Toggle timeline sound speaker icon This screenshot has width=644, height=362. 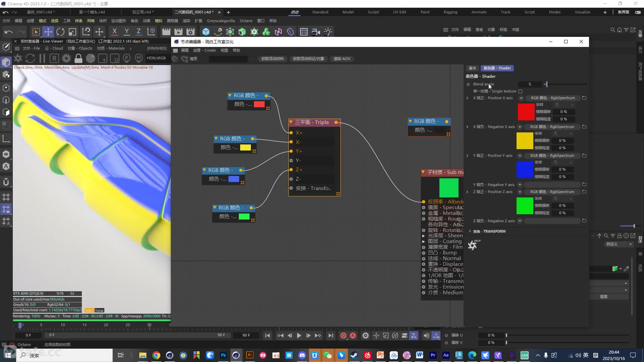(426, 336)
